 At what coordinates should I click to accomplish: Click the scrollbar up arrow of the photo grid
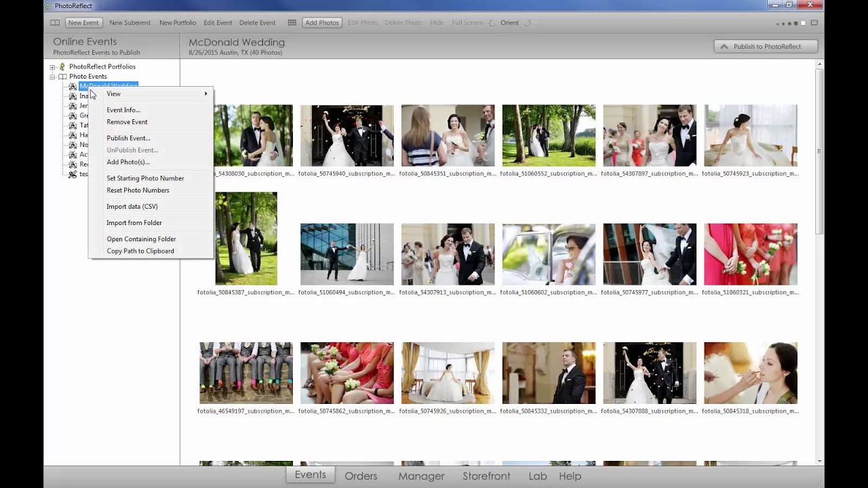pos(820,64)
